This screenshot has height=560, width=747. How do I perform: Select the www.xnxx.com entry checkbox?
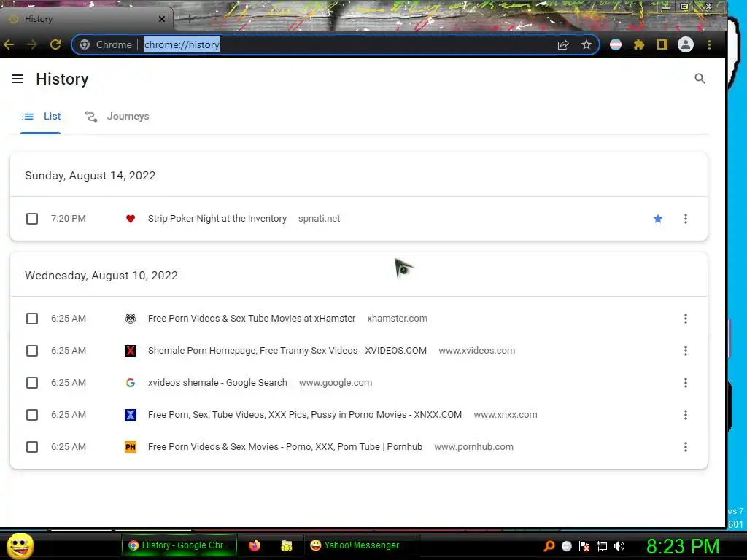(x=32, y=415)
